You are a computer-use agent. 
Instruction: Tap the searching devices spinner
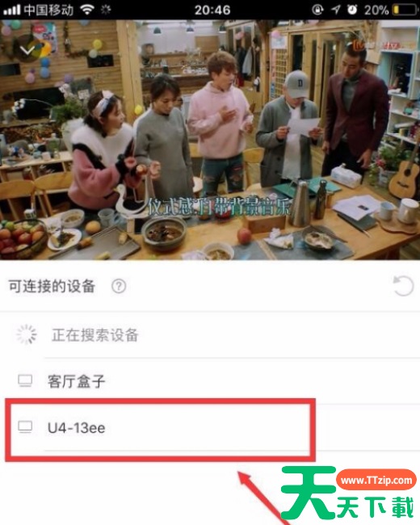point(27,334)
